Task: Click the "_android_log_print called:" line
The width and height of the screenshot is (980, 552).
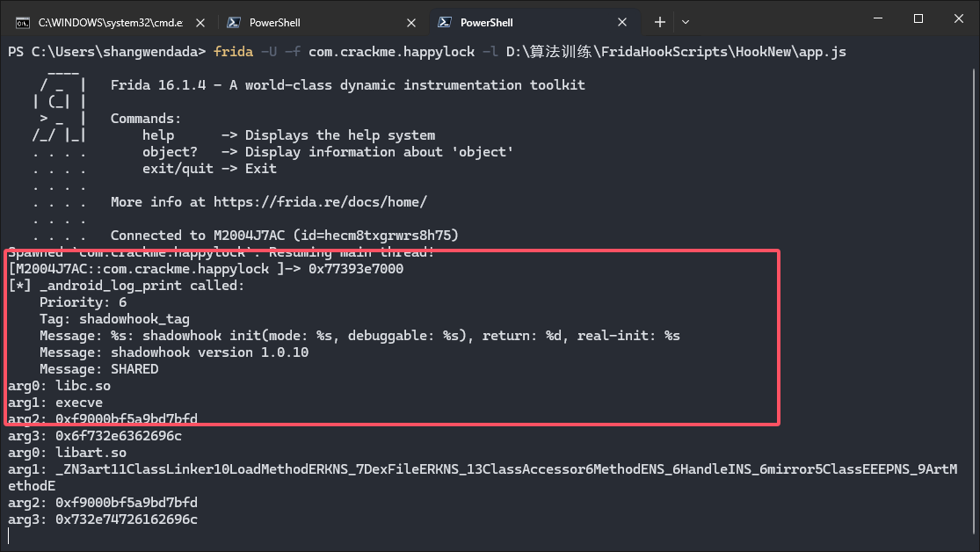Action: click(x=127, y=286)
